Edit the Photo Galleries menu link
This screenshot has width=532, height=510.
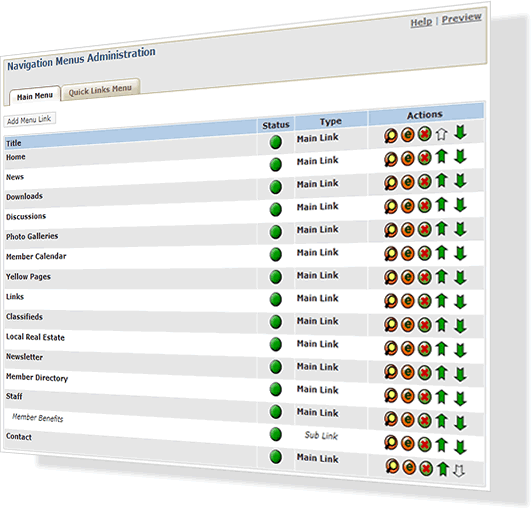pos(407,230)
